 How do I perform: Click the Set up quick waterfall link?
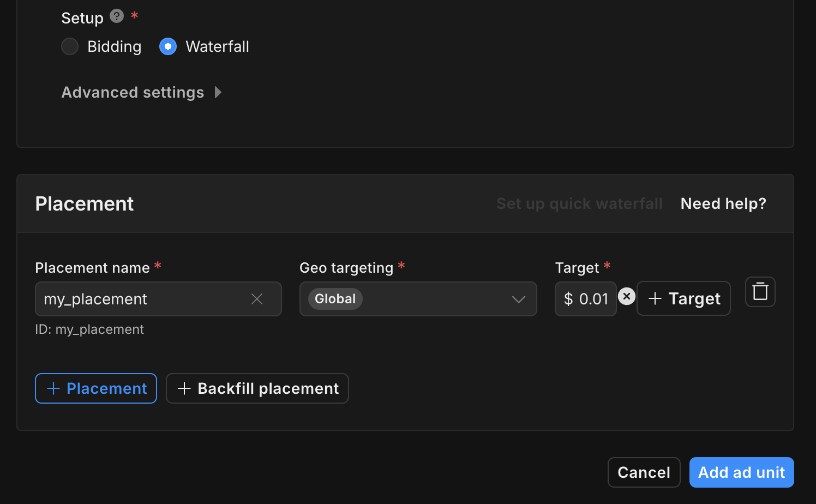tap(579, 204)
